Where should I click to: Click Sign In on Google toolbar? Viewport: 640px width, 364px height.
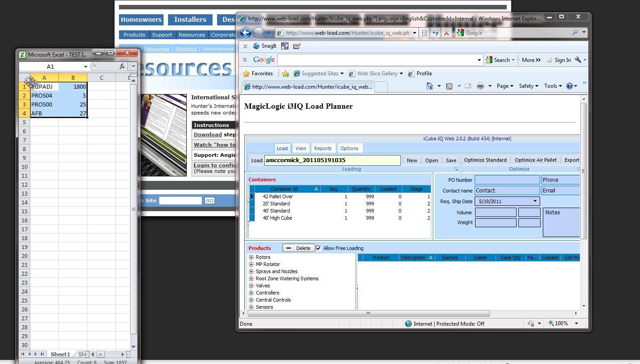(558, 60)
